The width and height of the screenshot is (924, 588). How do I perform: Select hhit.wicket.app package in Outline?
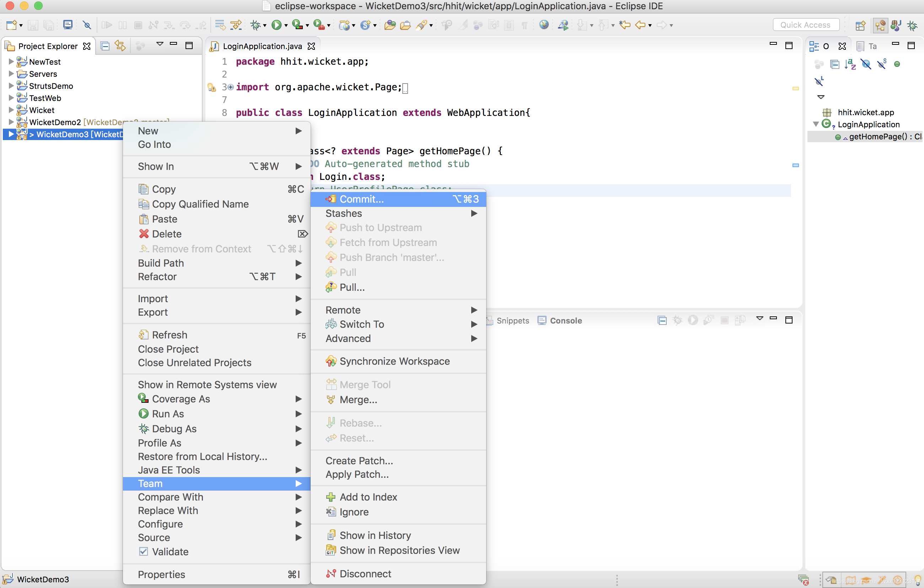[x=858, y=112]
